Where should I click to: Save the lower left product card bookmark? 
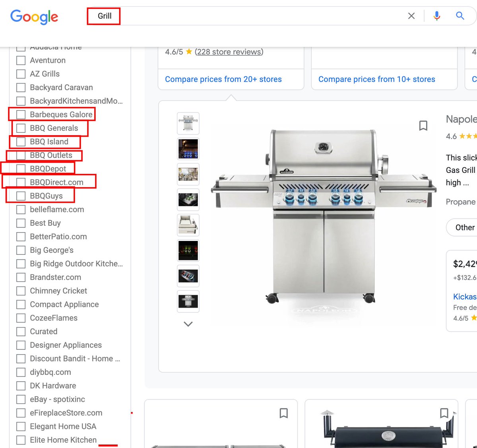pos(283,413)
